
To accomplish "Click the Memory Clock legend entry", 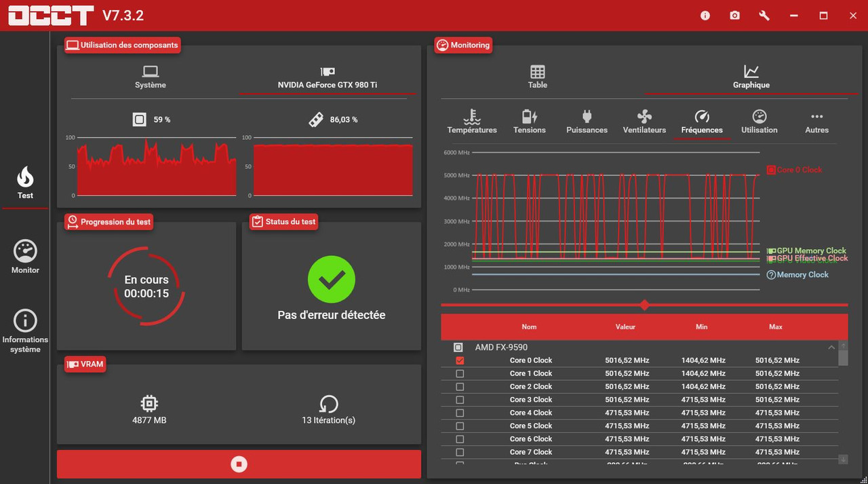I will [x=797, y=275].
